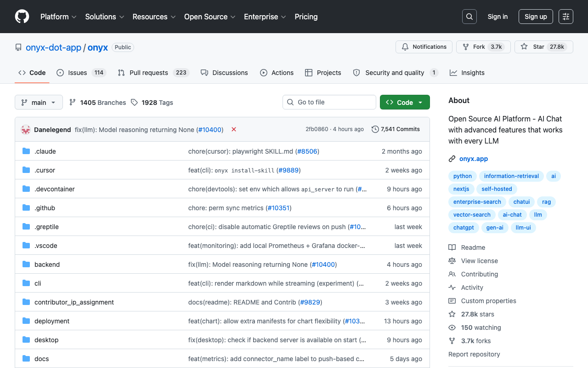Open the desktop folder
588x368 pixels.
coord(46,340)
